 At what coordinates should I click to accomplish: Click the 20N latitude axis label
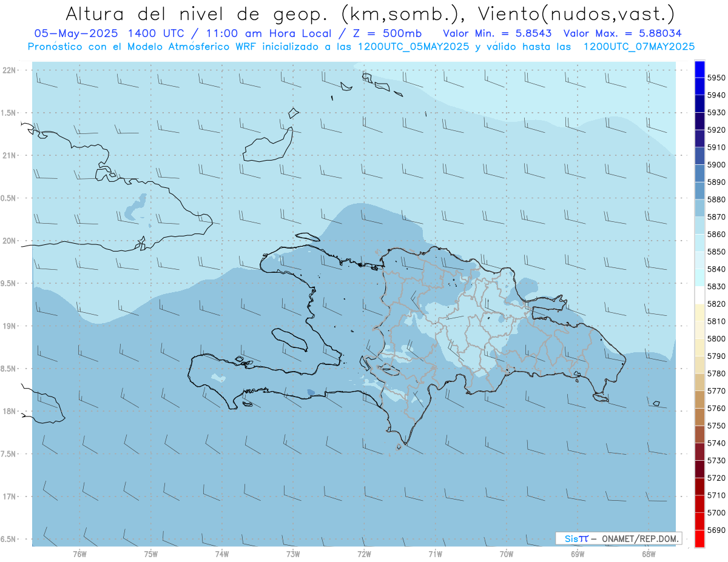coord(9,241)
